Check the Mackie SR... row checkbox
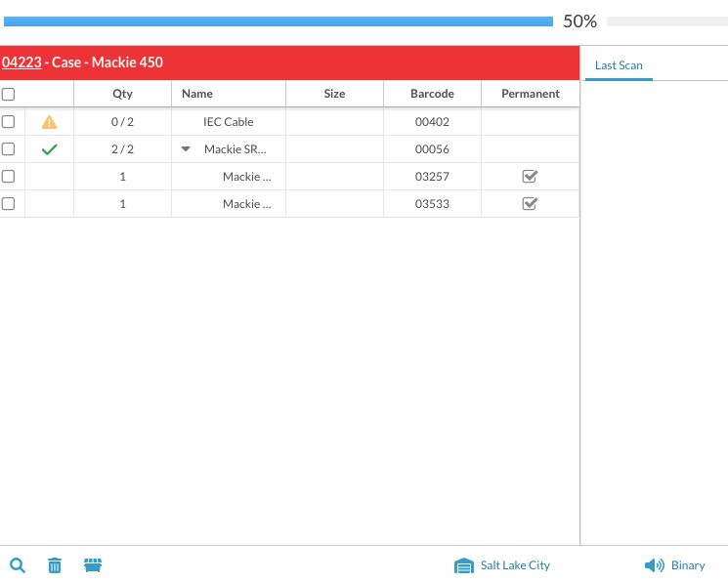The height and width of the screenshot is (582, 728). (x=8, y=149)
